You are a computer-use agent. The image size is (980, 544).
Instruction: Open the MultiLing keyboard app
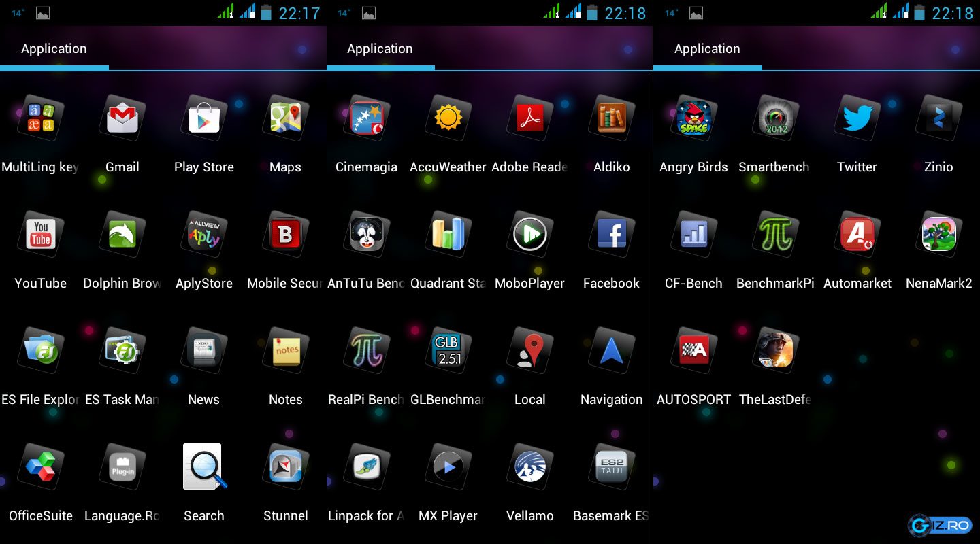click(x=40, y=118)
